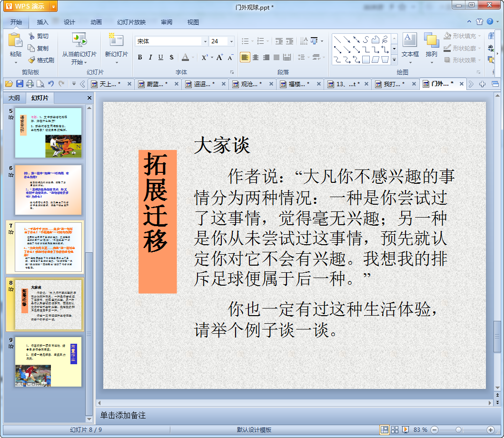Open the Help question mark icon
504x438 pixels.
(x=490, y=21)
